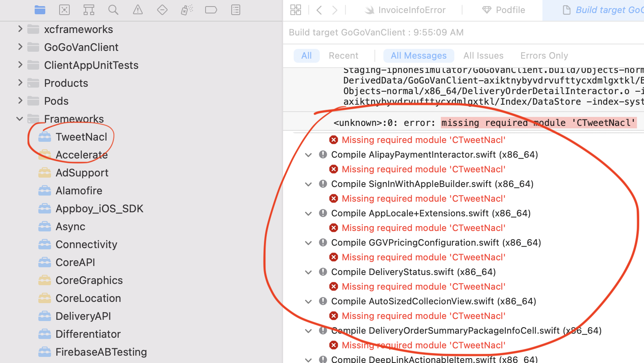Open the Find navigator magnifier icon
Screen dimensions: 644x363
click(113, 10)
